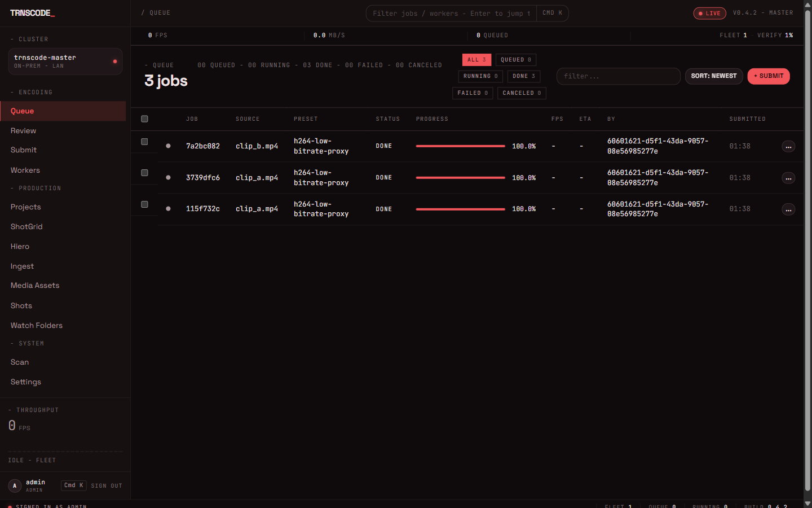Click progress bar of job 115f732c
812x508 pixels.
(460, 209)
